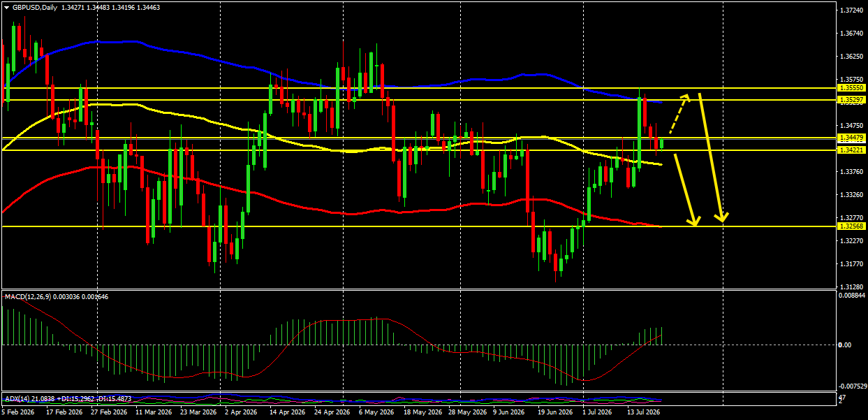This screenshot has width=868, height=420.
Task: Click the small triangle beside GBPUSD,Daily title
Action: pos(7,7)
